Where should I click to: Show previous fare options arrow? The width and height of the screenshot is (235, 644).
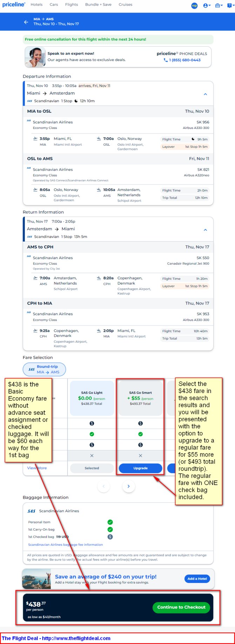[x=103, y=486]
